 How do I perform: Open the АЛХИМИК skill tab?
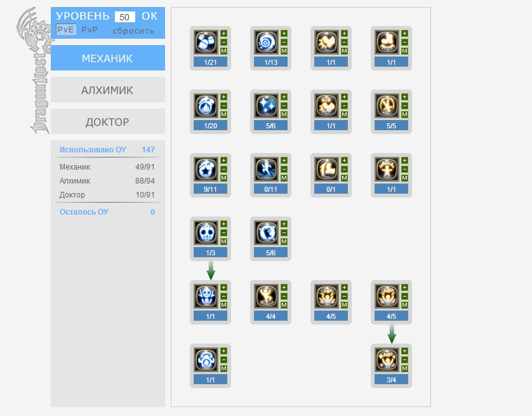[x=108, y=90]
